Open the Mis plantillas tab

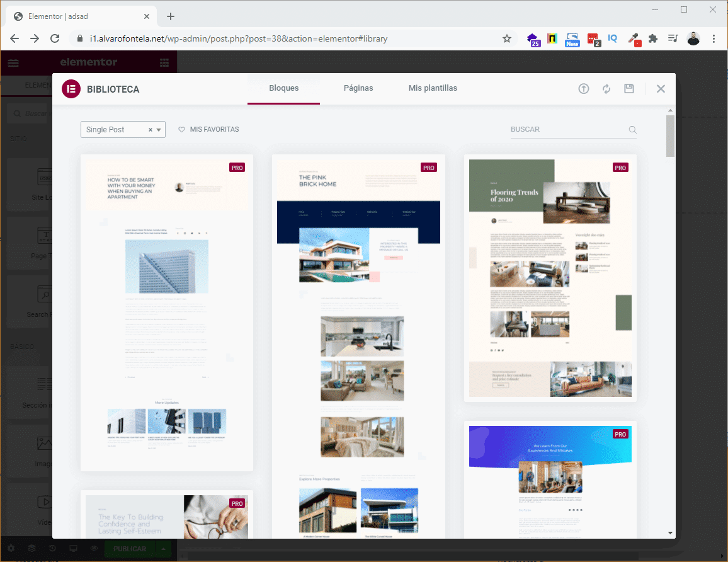tap(433, 88)
